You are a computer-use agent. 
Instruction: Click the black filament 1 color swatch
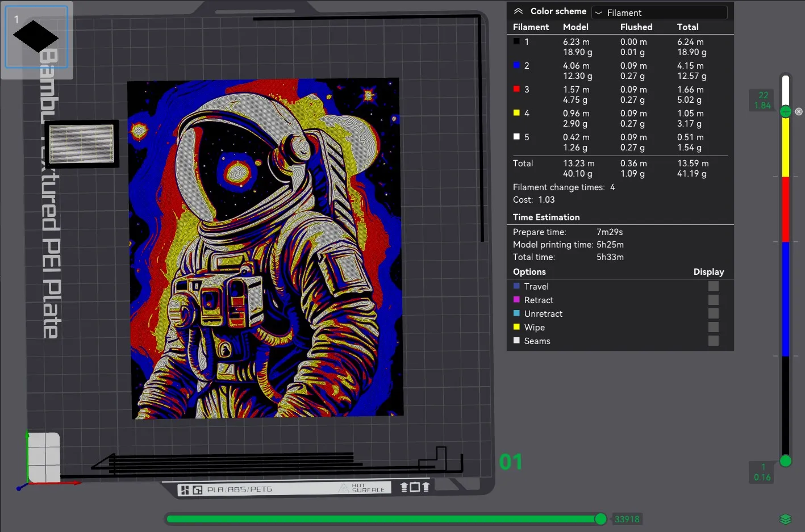point(516,41)
